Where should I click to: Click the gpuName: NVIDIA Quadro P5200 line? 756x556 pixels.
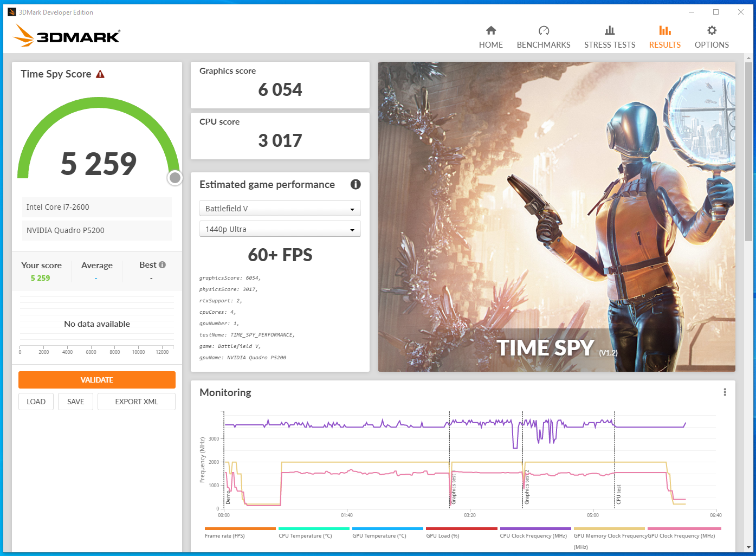pyautogui.click(x=243, y=358)
